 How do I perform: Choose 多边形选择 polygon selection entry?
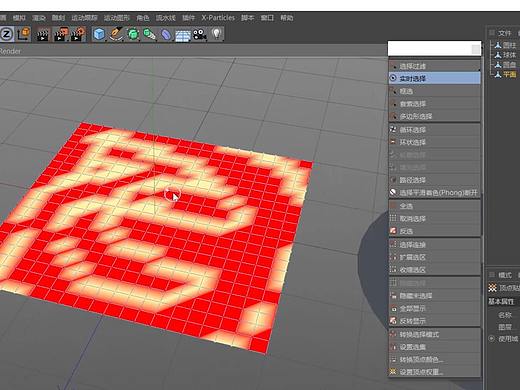(x=435, y=116)
